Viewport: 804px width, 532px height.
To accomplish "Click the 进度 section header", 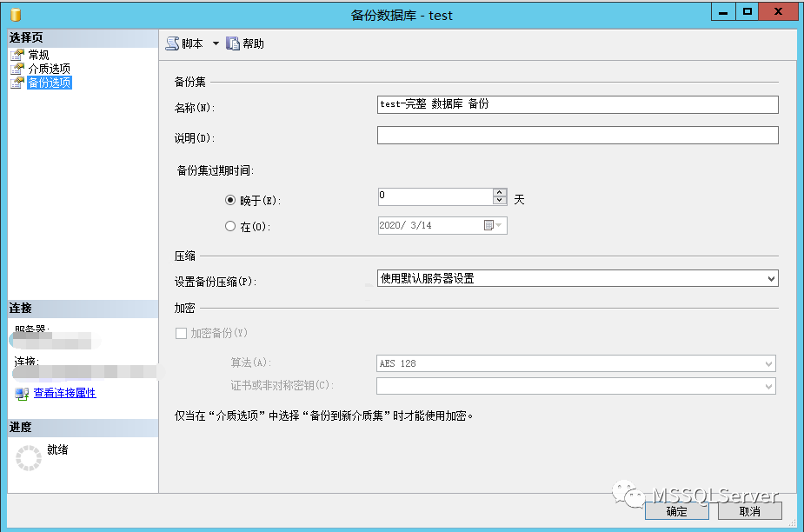I will click(83, 428).
